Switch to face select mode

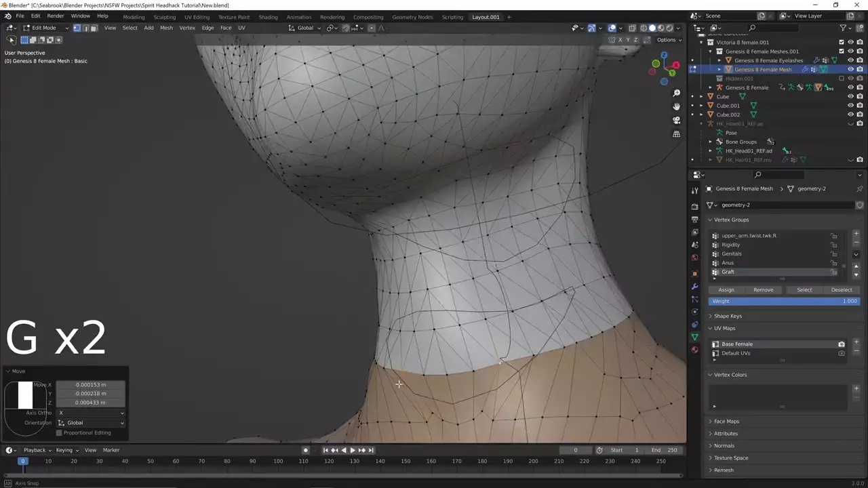[x=94, y=28]
